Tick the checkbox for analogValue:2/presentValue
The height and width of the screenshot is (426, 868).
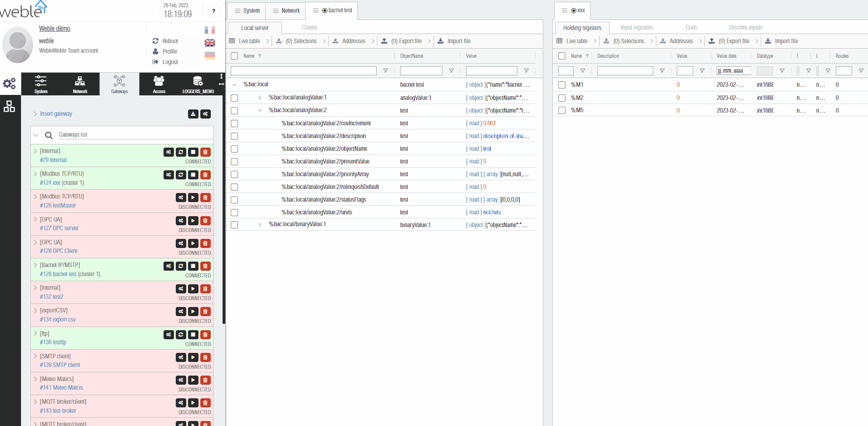pos(234,162)
